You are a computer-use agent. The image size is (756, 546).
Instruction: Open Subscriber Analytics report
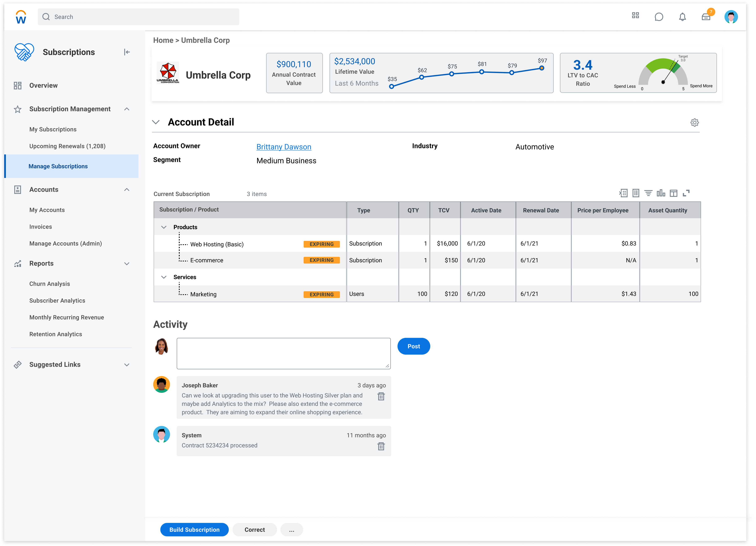pos(57,301)
